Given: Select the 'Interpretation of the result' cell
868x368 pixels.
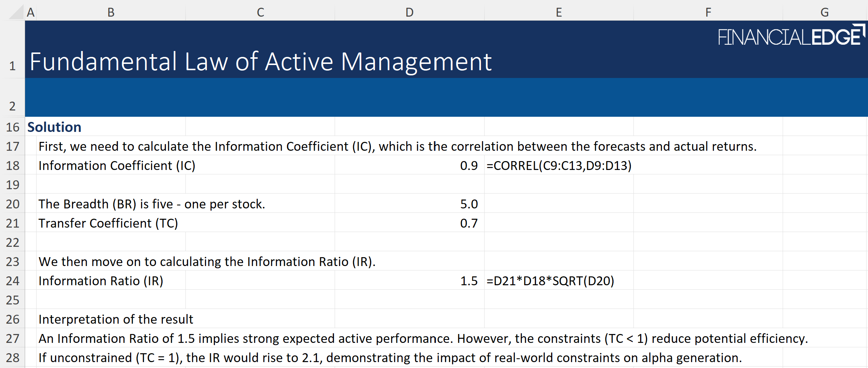Looking at the screenshot, I should (116, 319).
